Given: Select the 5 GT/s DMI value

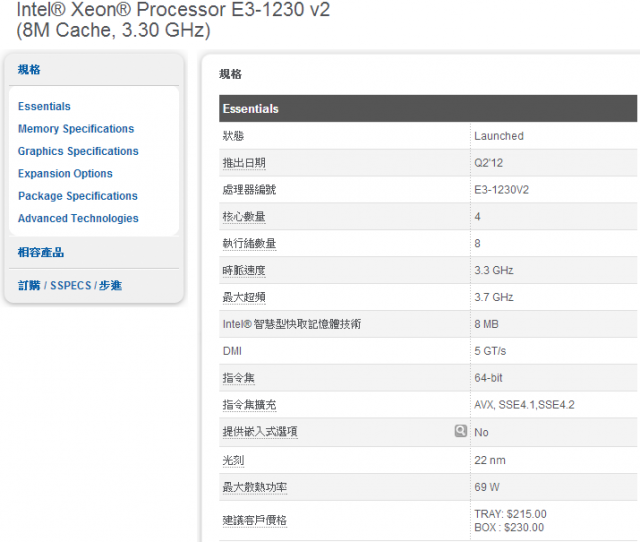Looking at the screenshot, I should pyautogui.click(x=490, y=351).
